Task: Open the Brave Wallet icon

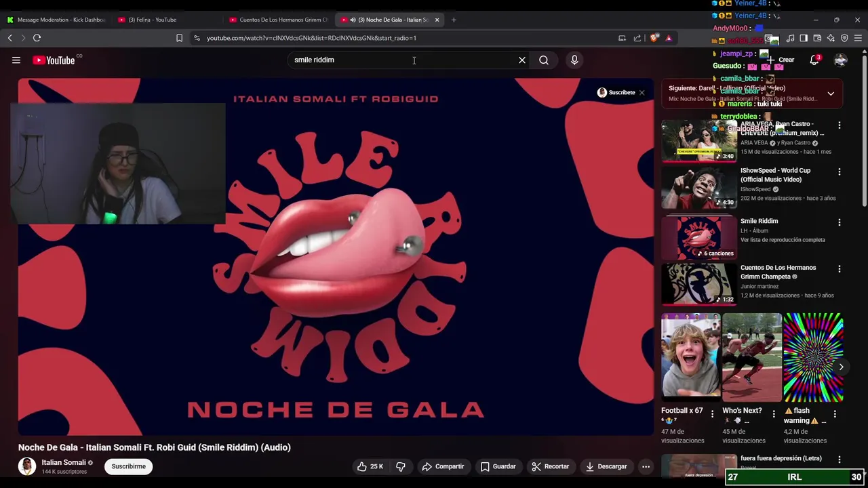Action: click(817, 39)
